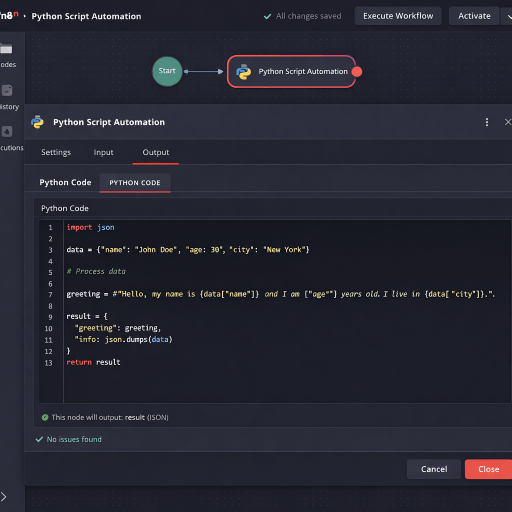Select the Start node on the canvas
The image size is (512, 512).
pyautogui.click(x=167, y=71)
